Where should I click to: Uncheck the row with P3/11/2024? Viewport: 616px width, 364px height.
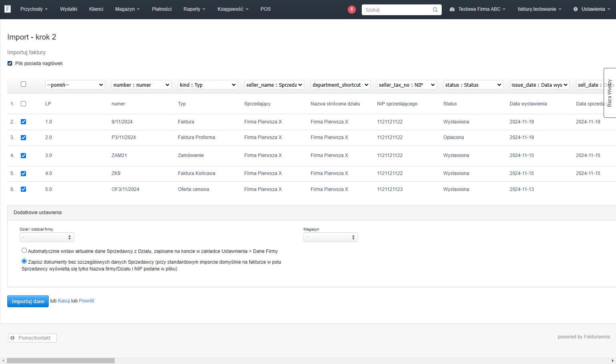23,137
